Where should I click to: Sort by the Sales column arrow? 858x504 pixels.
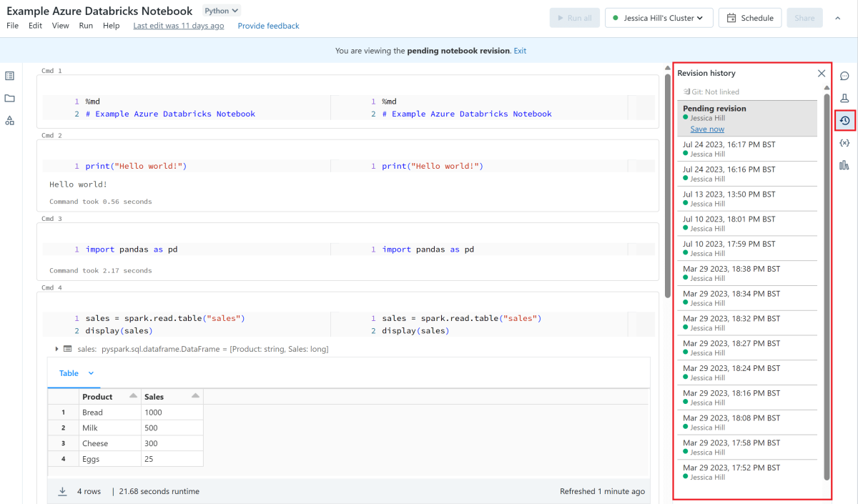(x=195, y=396)
